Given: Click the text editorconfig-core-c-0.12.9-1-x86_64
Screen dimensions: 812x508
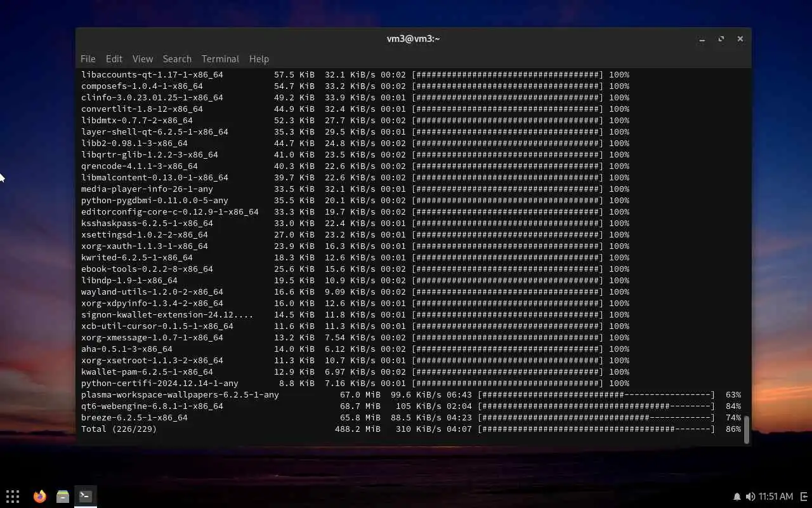Looking at the screenshot, I should [170, 212].
